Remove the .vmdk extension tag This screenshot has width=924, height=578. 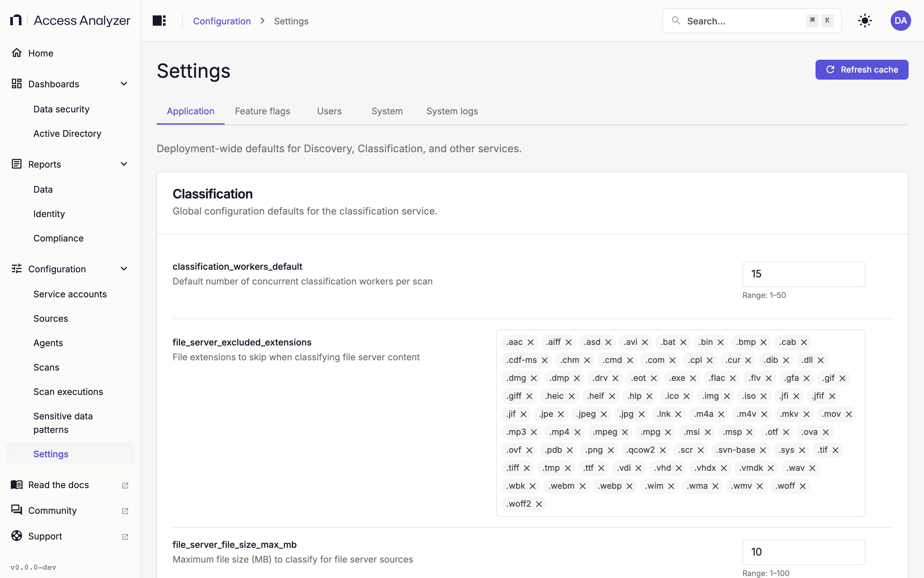point(771,468)
